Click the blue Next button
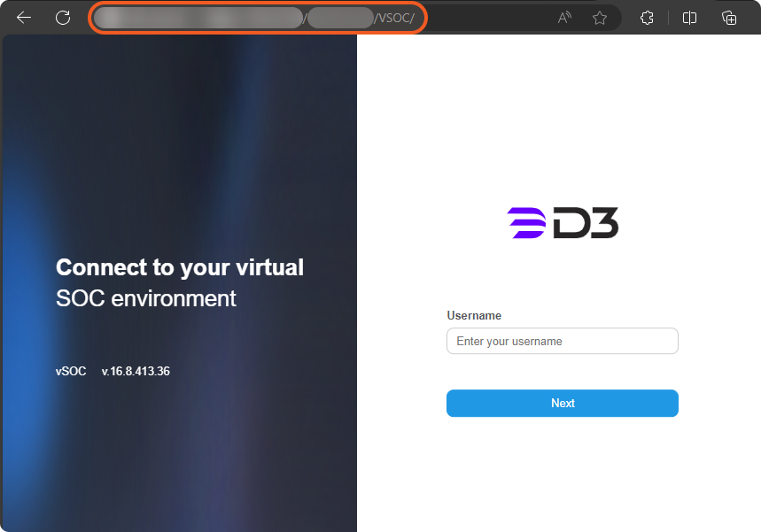The width and height of the screenshot is (761, 532). pyautogui.click(x=562, y=403)
